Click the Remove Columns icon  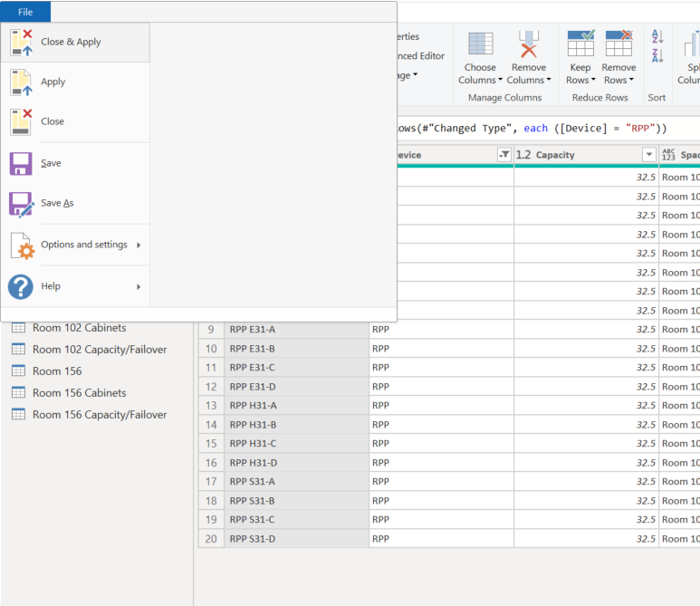[529, 43]
